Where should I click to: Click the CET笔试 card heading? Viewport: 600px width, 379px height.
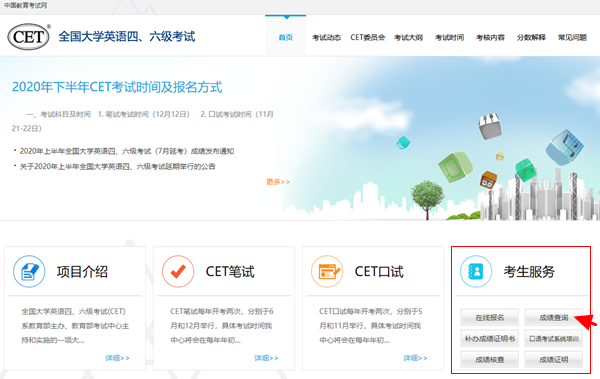pyautogui.click(x=230, y=271)
